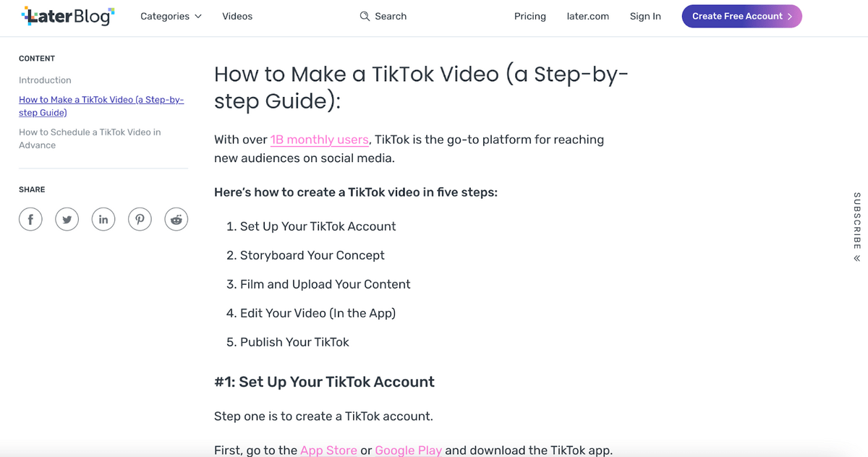Open the Google Play link

pos(409,450)
